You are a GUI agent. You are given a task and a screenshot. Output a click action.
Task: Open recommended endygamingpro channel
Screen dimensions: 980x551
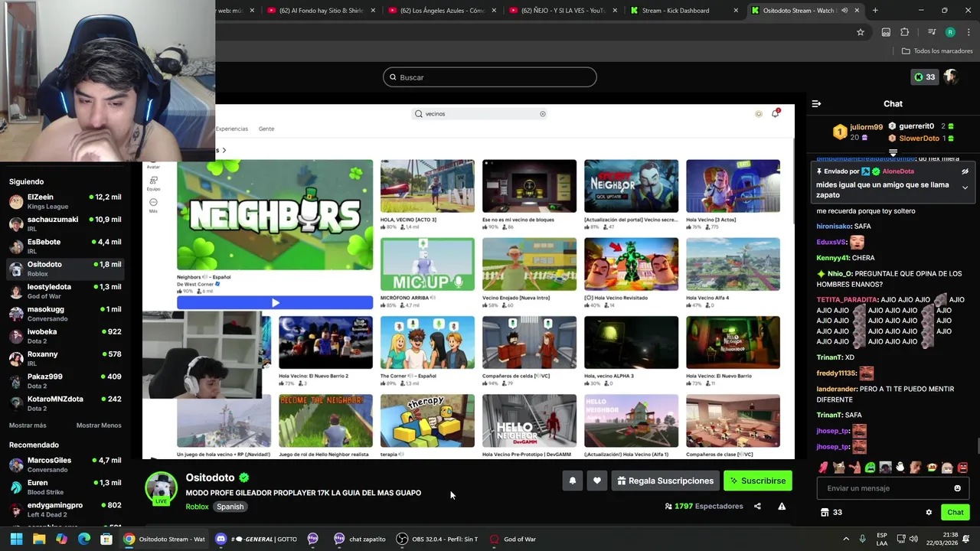pos(65,510)
